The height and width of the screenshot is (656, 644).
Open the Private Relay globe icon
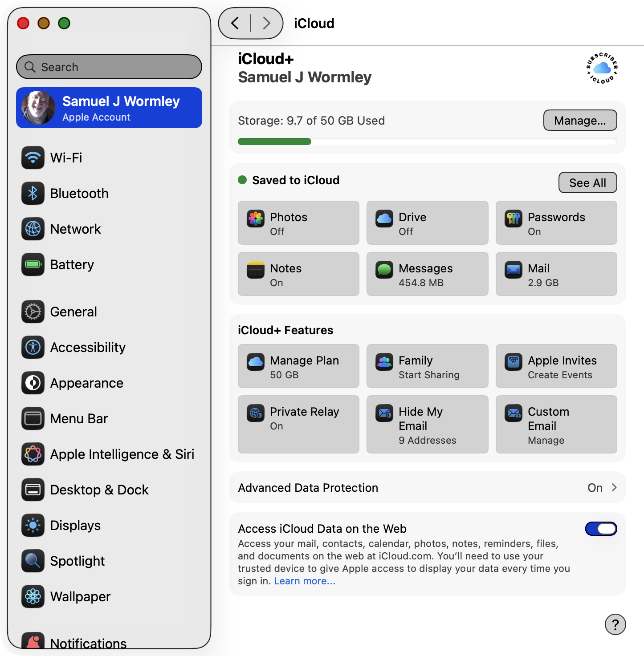coord(256,413)
